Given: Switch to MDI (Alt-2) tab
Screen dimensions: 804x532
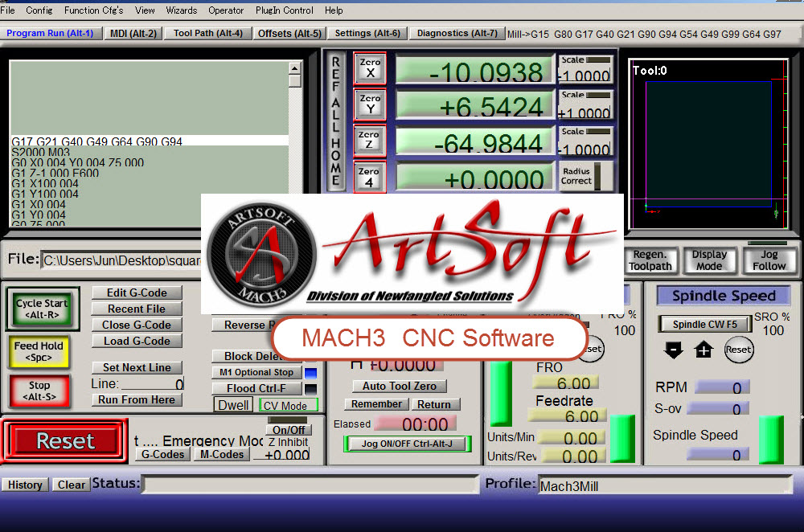Looking at the screenshot, I should [133, 33].
